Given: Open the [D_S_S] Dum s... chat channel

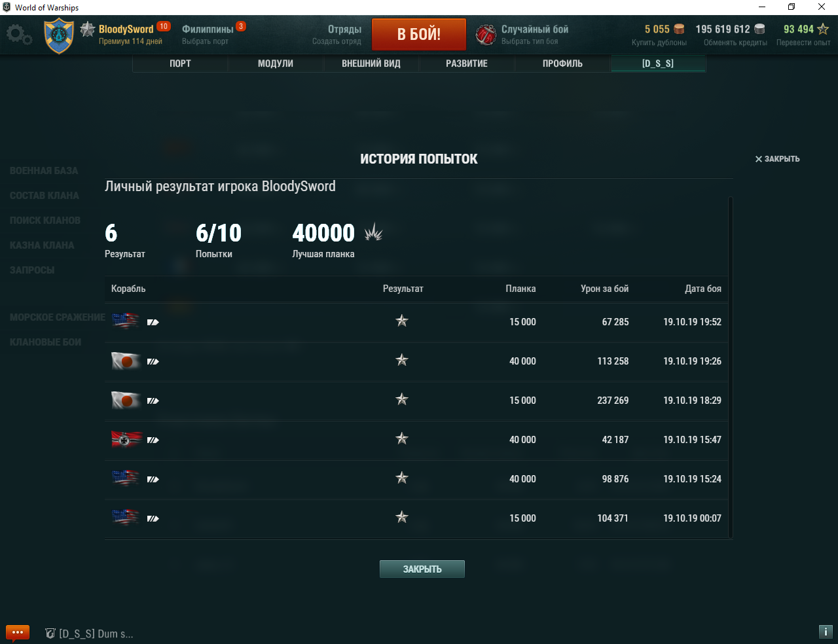Looking at the screenshot, I should point(90,634).
